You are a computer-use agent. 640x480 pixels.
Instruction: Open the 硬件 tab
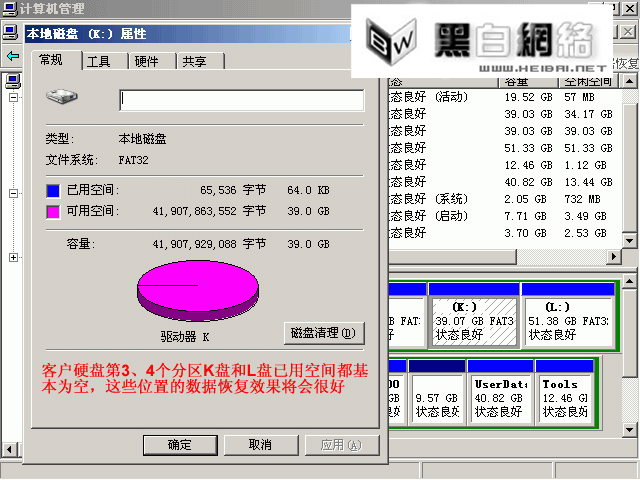click(147, 62)
